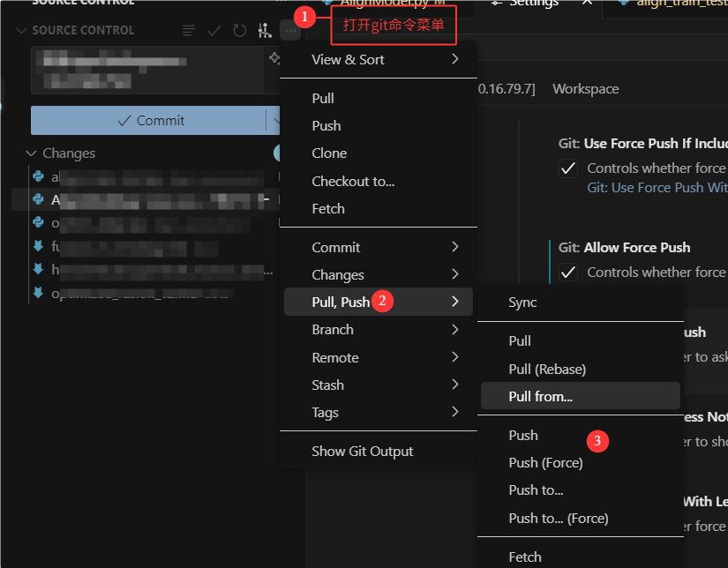This screenshot has width=728, height=568.
Task: Click the Commit message input box
Action: 148,70
